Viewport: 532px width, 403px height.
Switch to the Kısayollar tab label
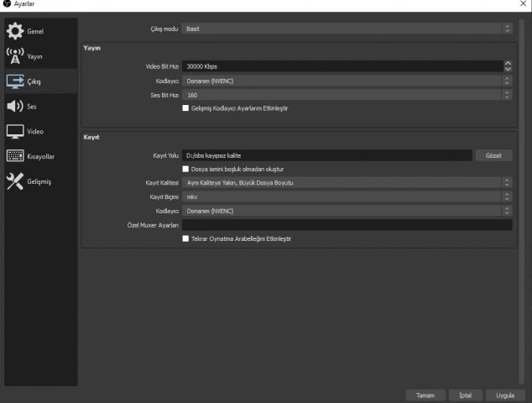(41, 156)
